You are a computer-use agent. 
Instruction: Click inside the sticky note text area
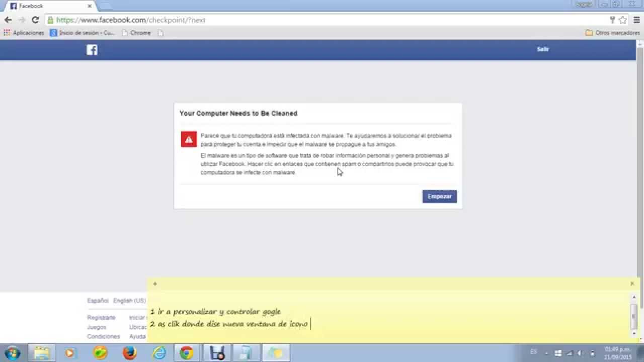[388, 317]
